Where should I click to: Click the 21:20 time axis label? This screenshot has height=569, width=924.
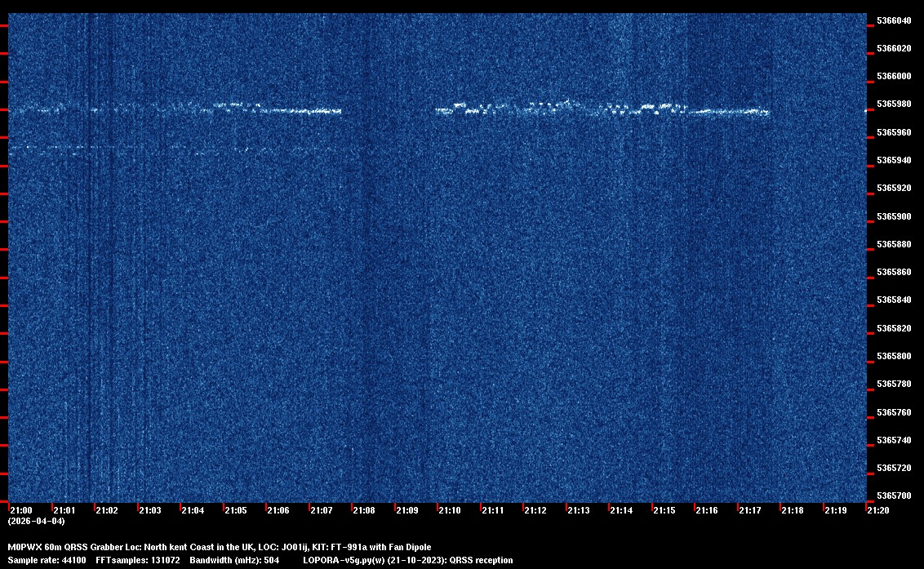pyautogui.click(x=878, y=510)
